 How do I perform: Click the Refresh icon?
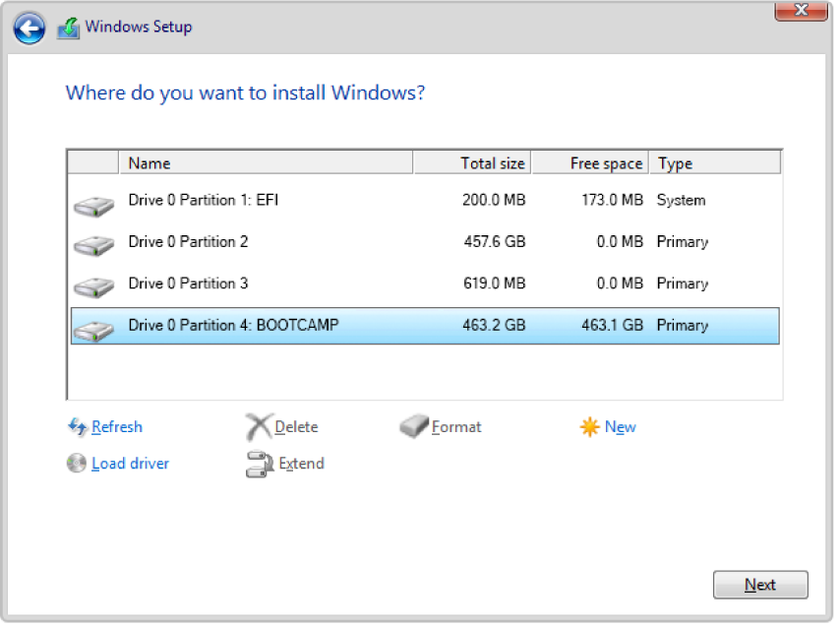click(x=78, y=426)
